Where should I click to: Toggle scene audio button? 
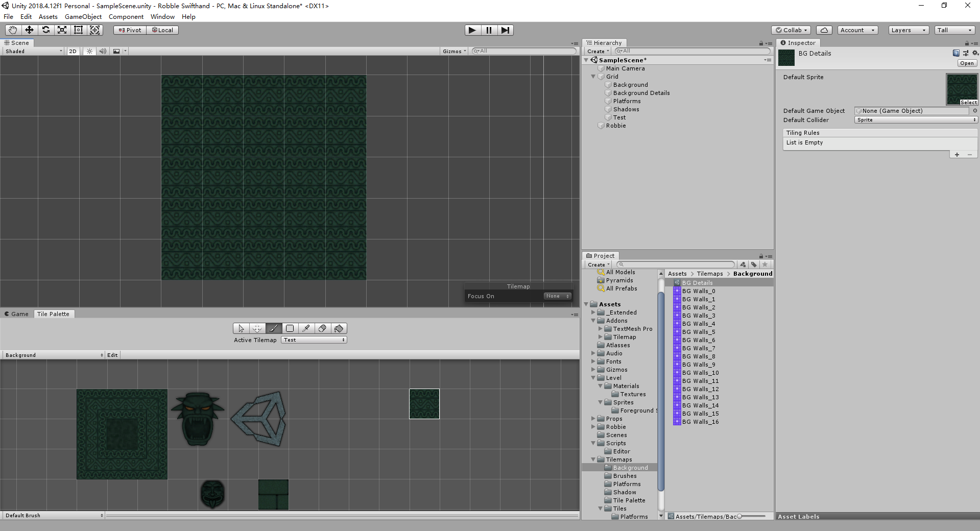103,51
